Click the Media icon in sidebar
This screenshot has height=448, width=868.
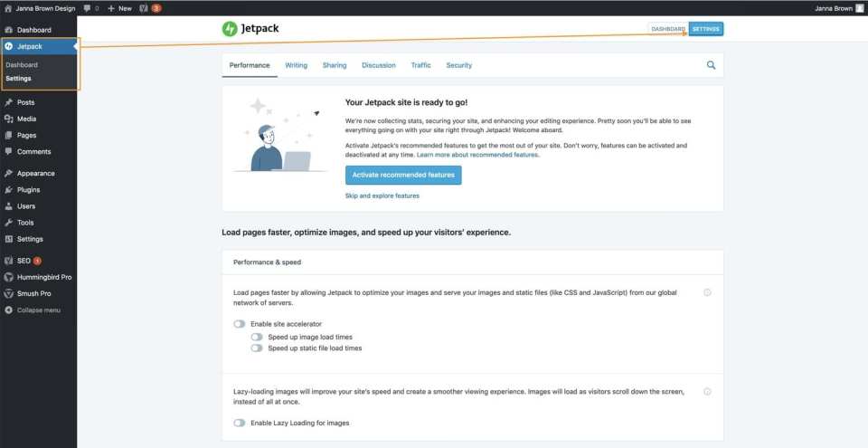(x=8, y=119)
